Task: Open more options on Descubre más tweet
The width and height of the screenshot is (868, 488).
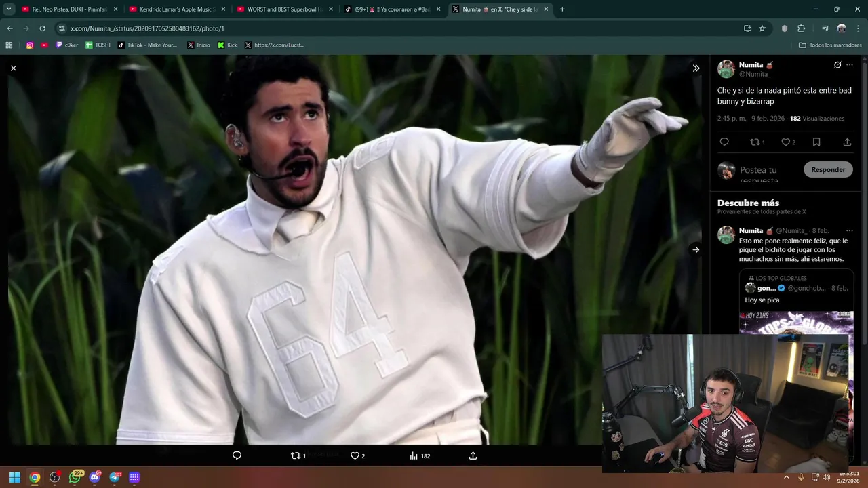Action: click(x=850, y=230)
